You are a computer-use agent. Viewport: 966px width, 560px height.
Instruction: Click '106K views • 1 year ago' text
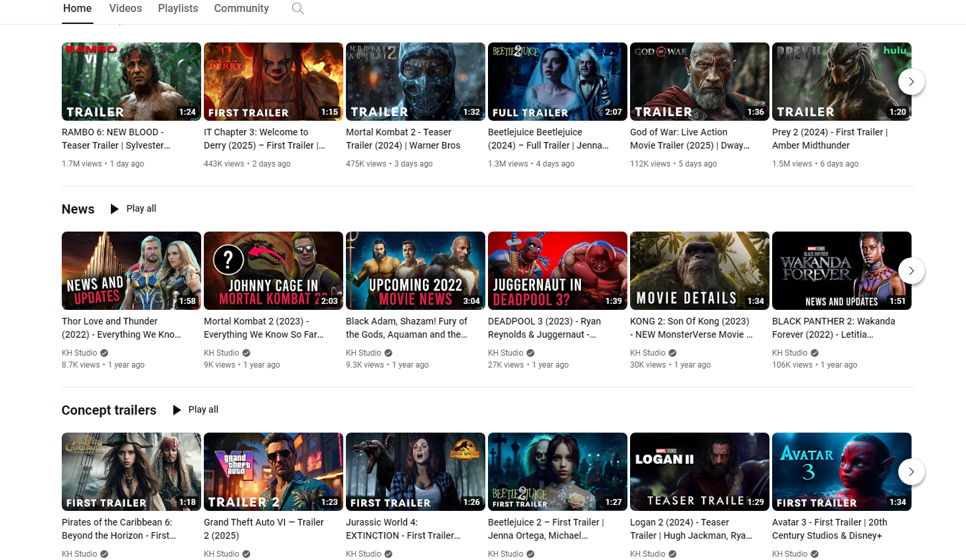point(815,365)
